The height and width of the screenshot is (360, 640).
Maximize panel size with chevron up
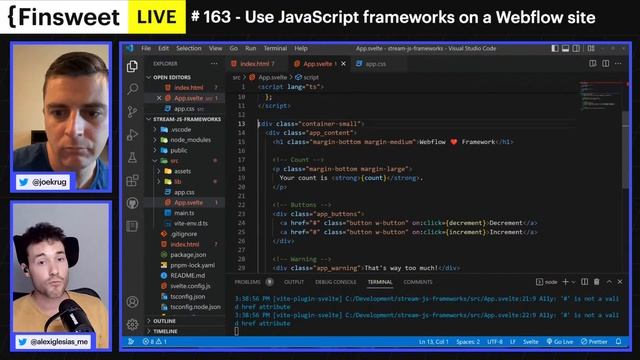(x=609, y=282)
